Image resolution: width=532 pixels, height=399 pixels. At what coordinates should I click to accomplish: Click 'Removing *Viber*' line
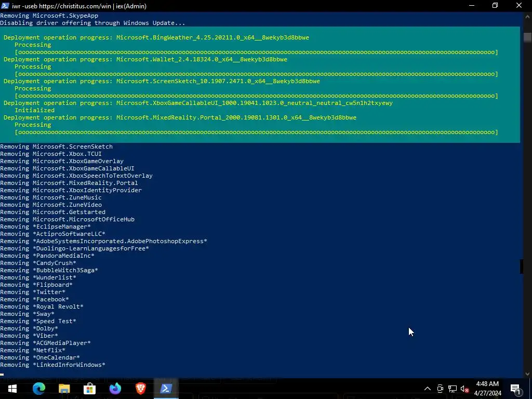point(29,336)
